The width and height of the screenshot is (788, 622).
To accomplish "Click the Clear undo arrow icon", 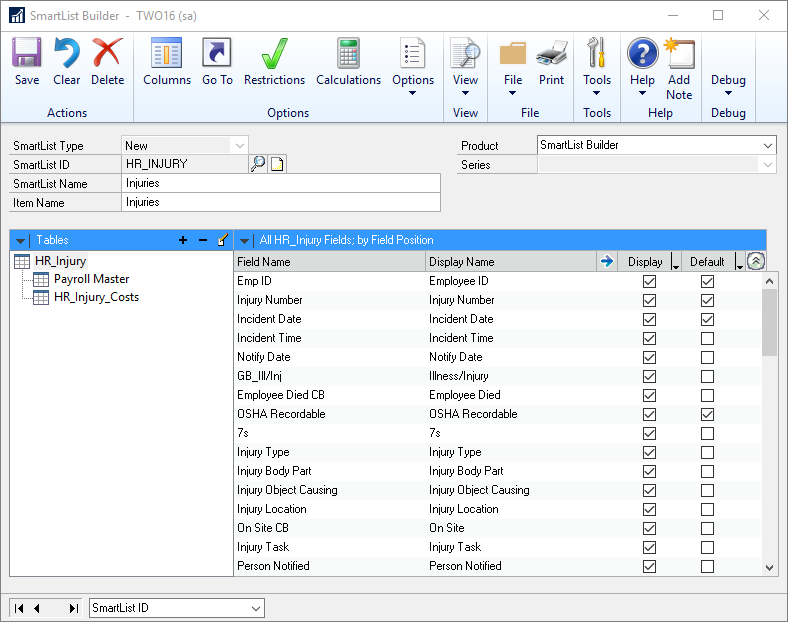I will [x=67, y=53].
